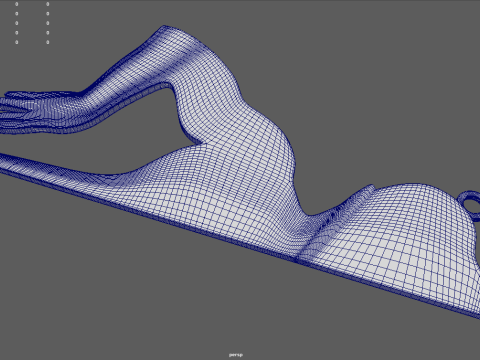Click the persp camera label

pos(236,355)
